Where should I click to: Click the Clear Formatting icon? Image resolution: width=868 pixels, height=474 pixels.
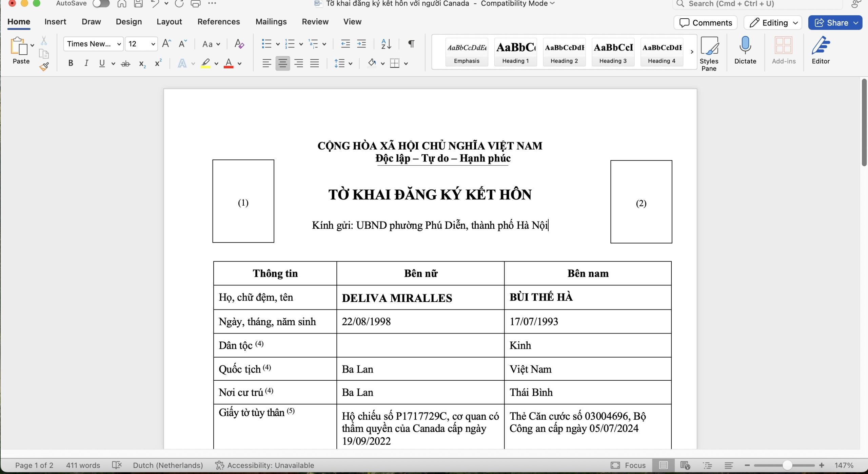239,44
